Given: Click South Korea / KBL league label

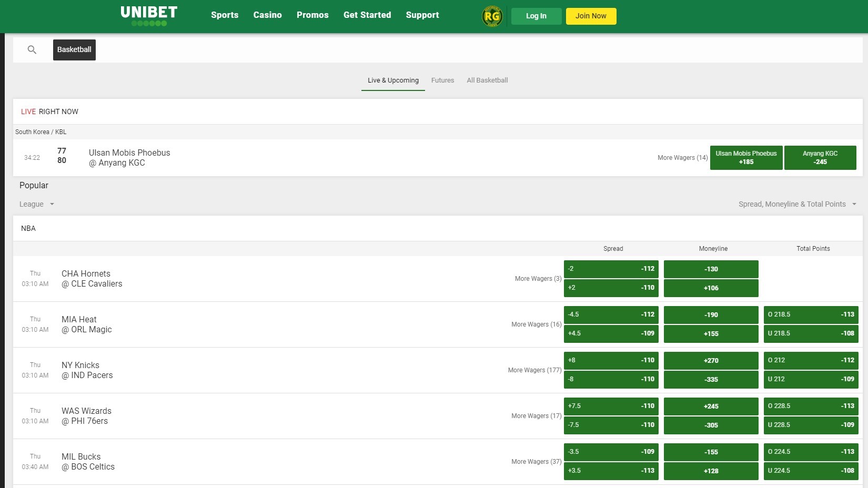Looking at the screenshot, I should click(41, 132).
